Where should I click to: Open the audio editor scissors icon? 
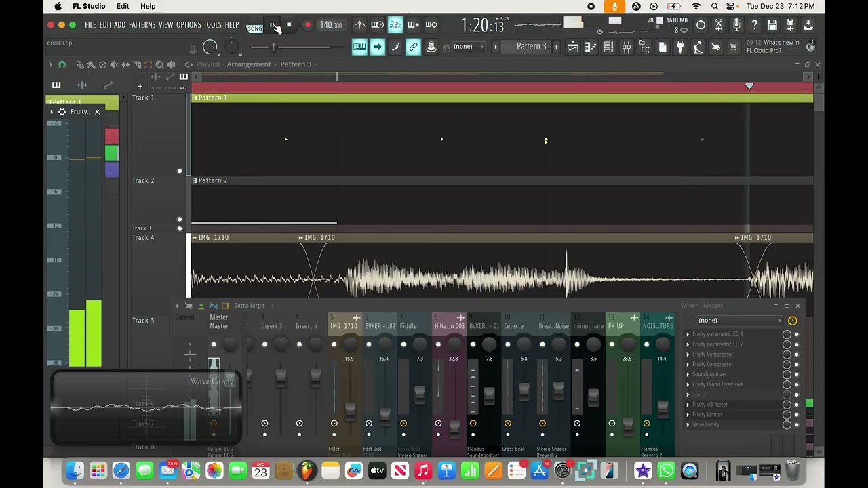pyautogui.click(x=719, y=25)
